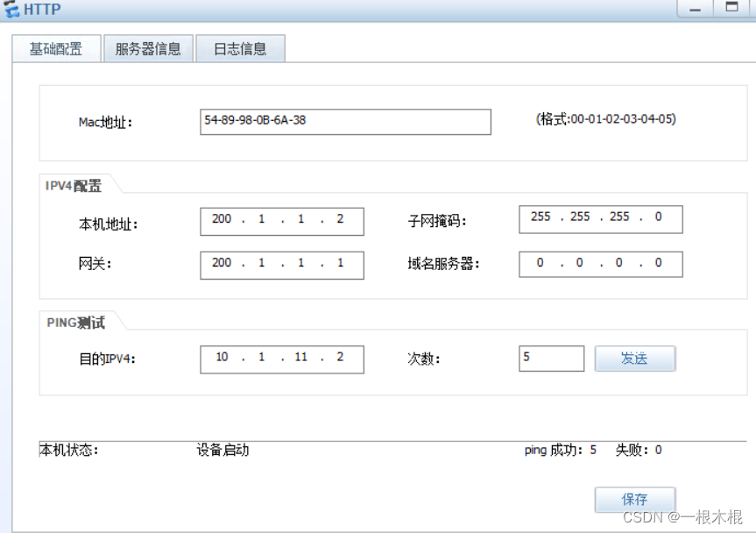Click the 网关 address field
756x533 pixels.
click(x=282, y=265)
